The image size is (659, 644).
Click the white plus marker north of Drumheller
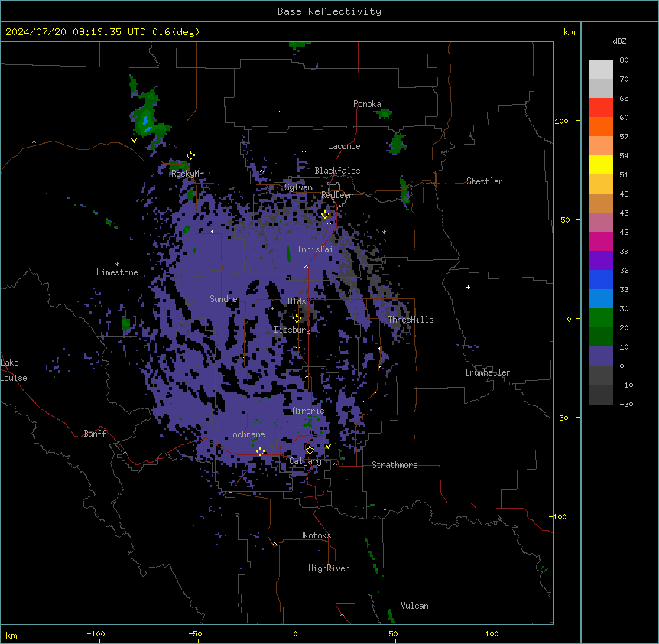[468, 287]
